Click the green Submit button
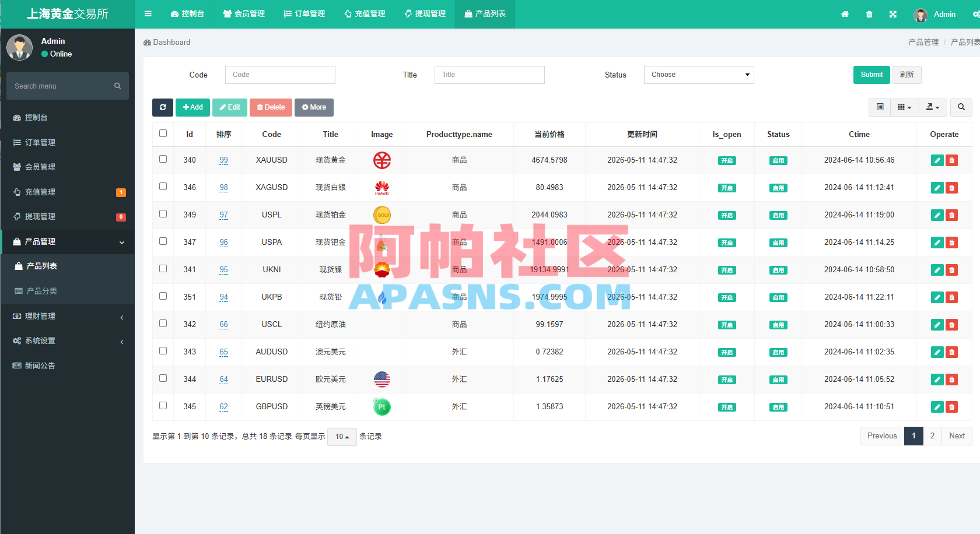 (x=871, y=75)
